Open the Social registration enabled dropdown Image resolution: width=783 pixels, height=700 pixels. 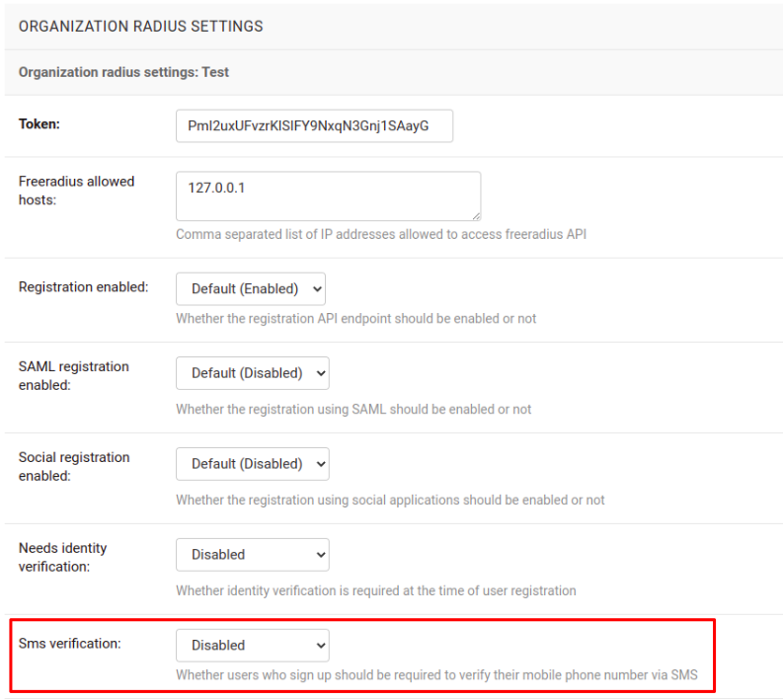click(x=252, y=464)
